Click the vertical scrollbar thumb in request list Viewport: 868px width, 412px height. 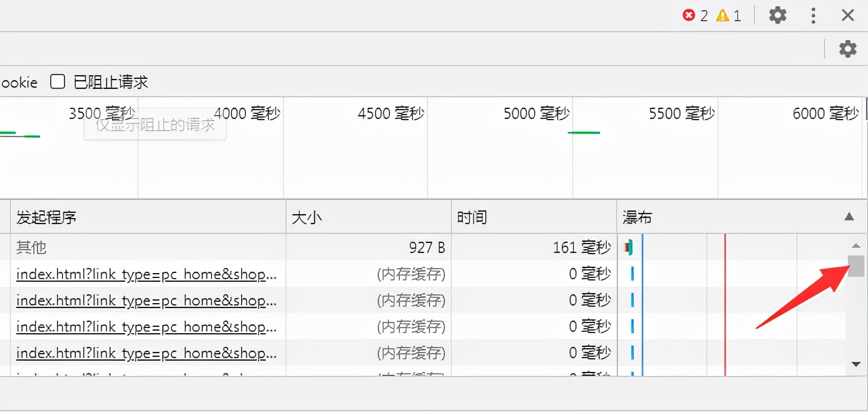(x=857, y=266)
